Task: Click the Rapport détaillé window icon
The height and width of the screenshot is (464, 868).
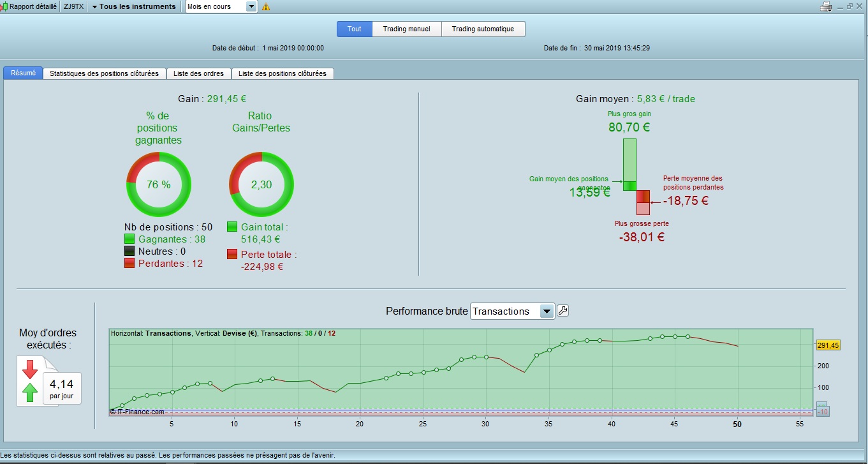Action: (x=4, y=6)
